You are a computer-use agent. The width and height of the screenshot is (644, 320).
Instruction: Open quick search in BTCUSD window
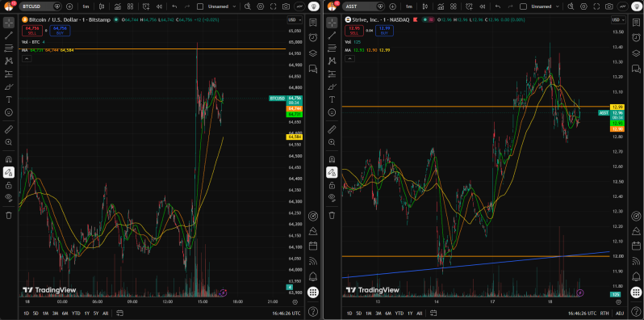click(x=248, y=6)
